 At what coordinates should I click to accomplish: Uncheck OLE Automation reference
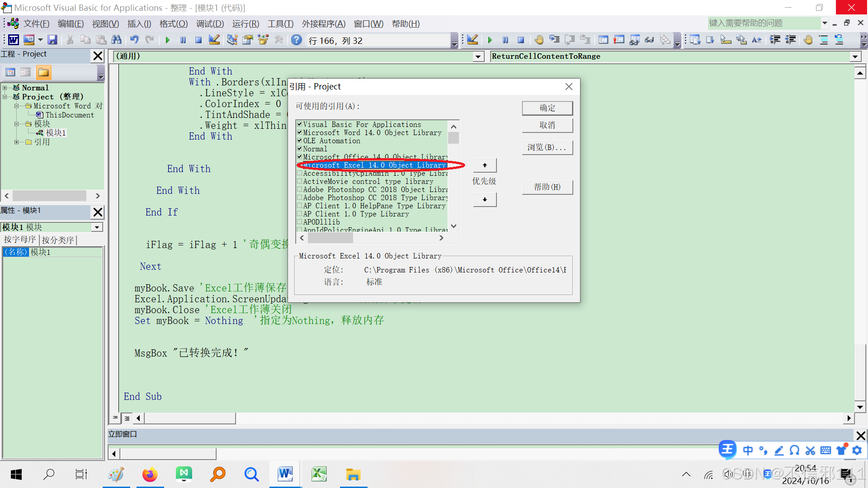tap(299, 141)
